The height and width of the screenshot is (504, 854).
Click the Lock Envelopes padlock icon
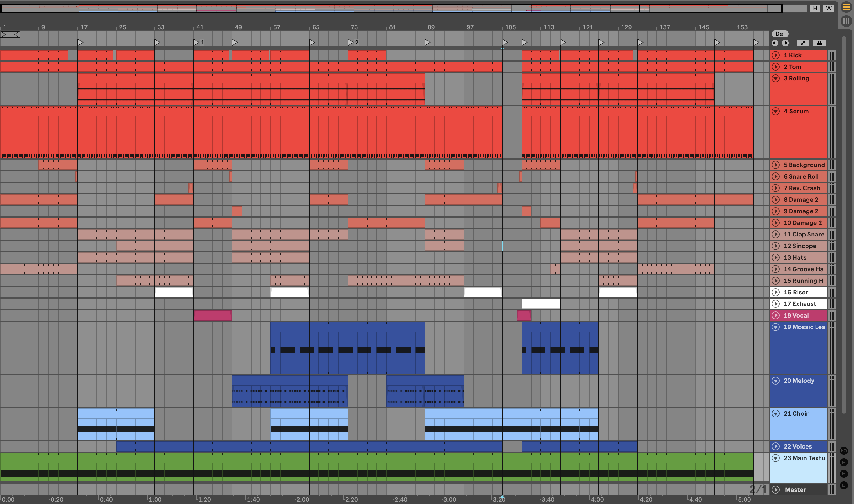point(819,43)
